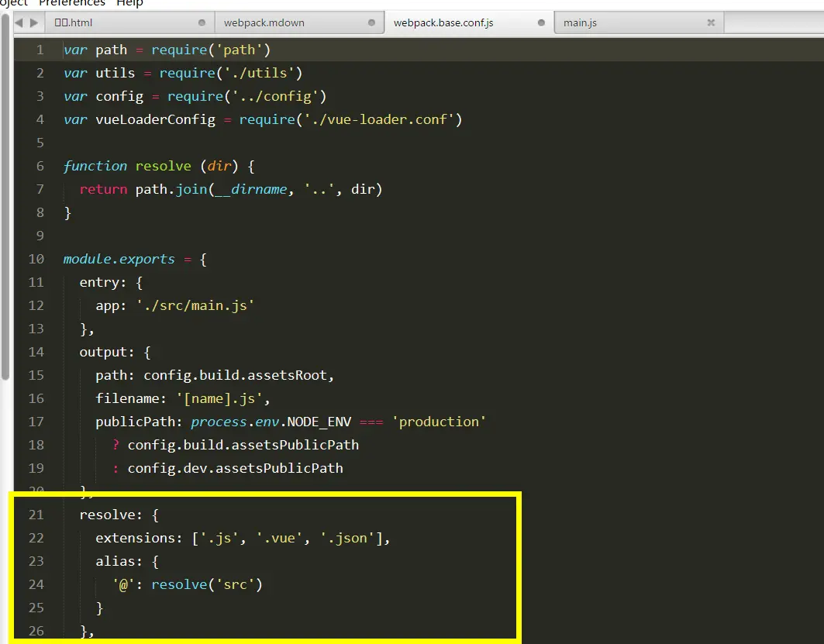Click line number 6 in gutter
The image size is (824, 644).
tap(40, 166)
